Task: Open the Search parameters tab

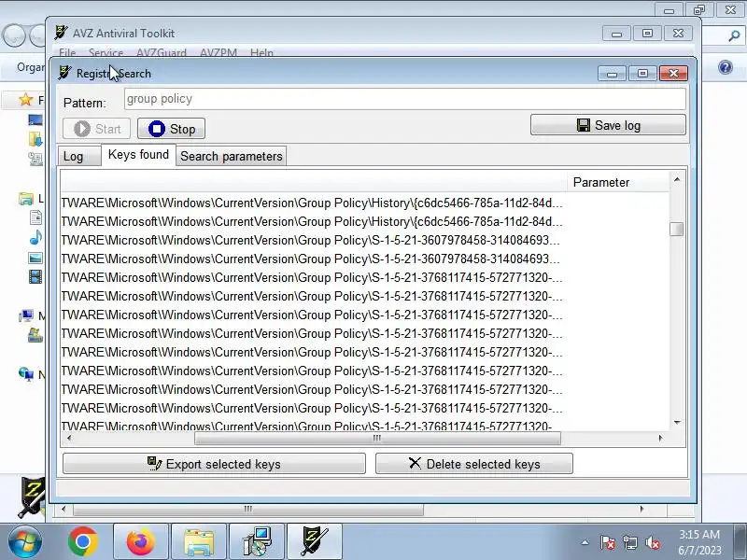Action: pyautogui.click(x=231, y=156)
